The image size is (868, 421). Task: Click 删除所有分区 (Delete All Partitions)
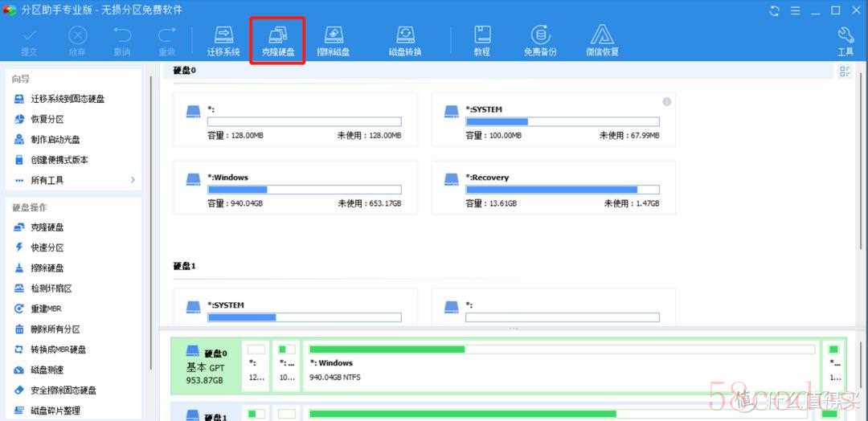(47, 329)
